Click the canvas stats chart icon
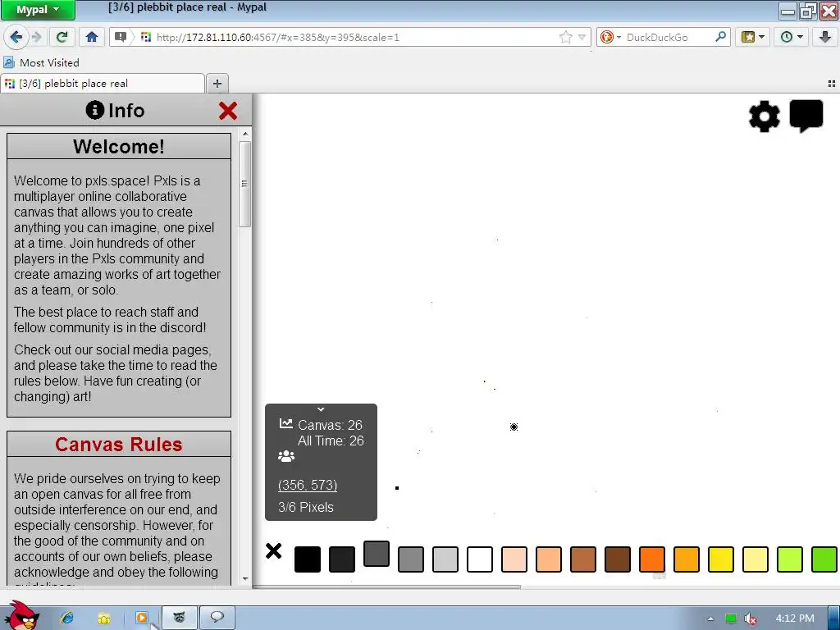Image resolution: width=840 pixels, height=630 pixels. [286, 424]
